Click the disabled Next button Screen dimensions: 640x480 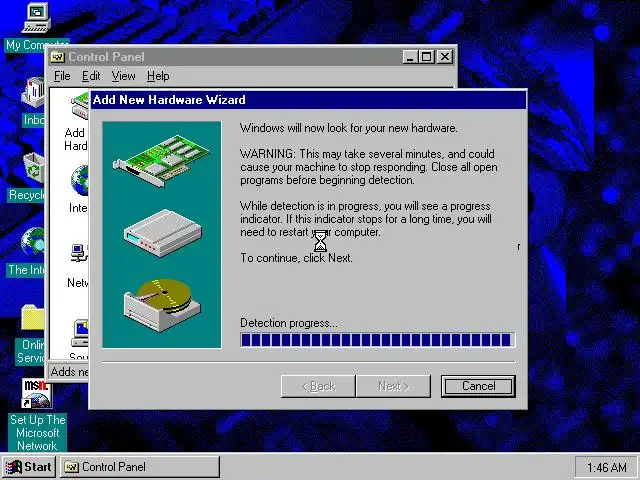[x=393, y=386]
